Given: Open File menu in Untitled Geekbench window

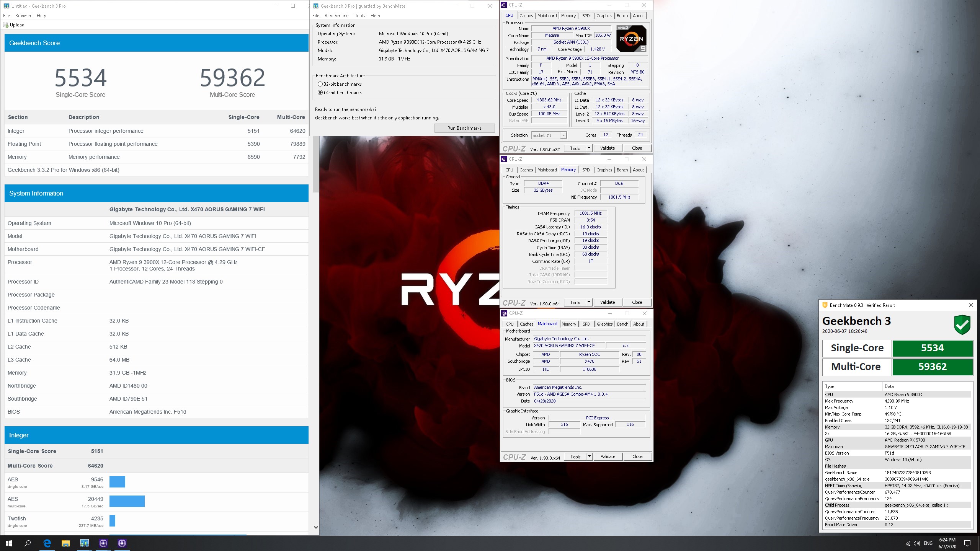Looking at the screenshot, I should (x=7, y=16).
